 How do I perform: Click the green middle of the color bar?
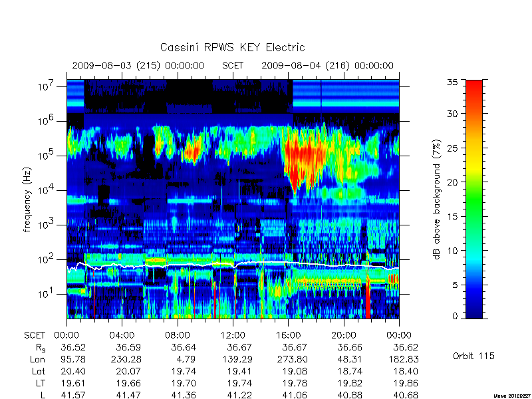click(474, 200)
